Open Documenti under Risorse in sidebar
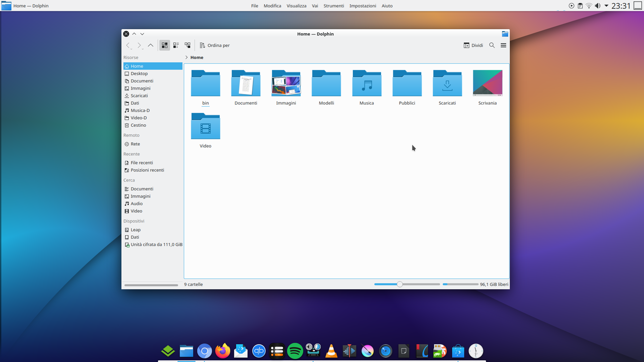This screenshot has height=362, width=644. tap(152, 81)
